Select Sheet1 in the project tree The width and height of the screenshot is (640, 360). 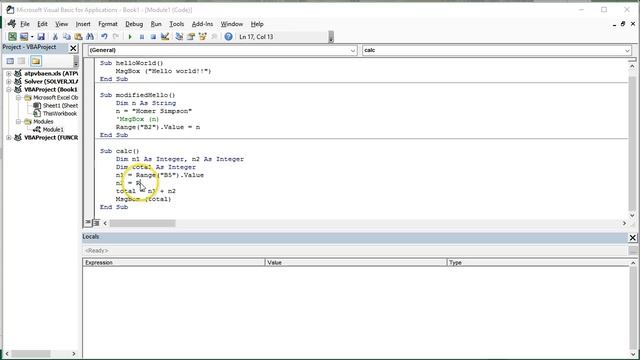[60, 106]
